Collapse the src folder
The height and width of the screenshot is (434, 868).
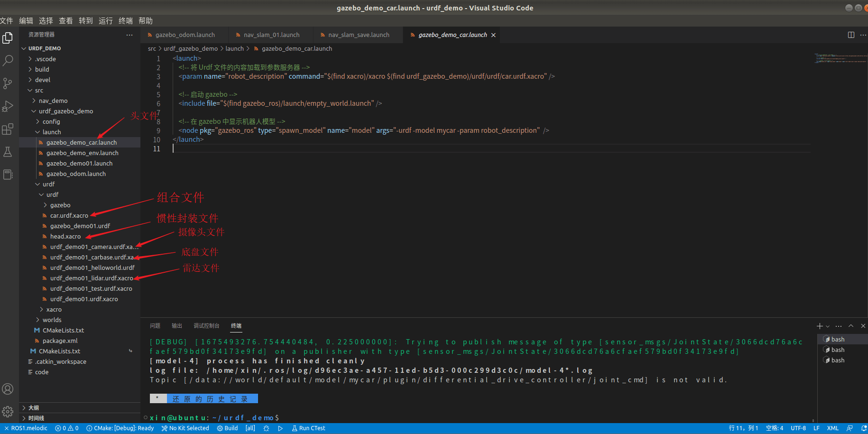(x=80, y=90)
